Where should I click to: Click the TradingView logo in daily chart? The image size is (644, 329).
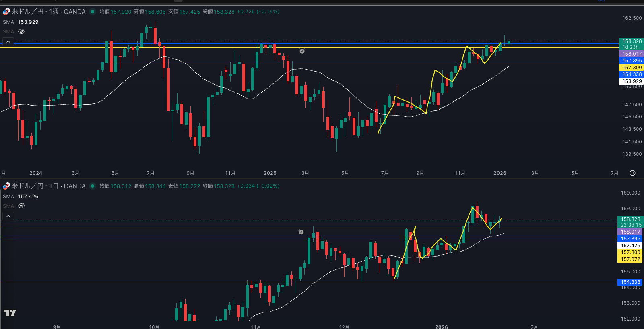pos(10,312)
